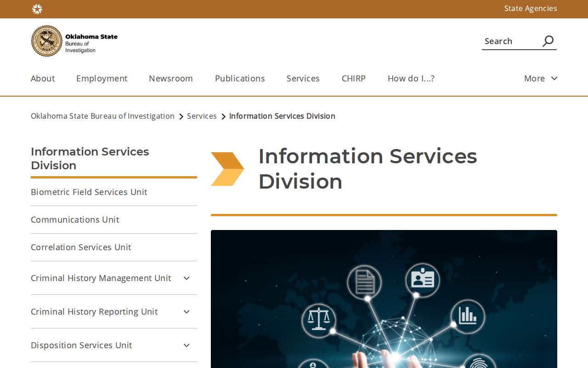Click the Oklahoma star icon in top bar

37,9
